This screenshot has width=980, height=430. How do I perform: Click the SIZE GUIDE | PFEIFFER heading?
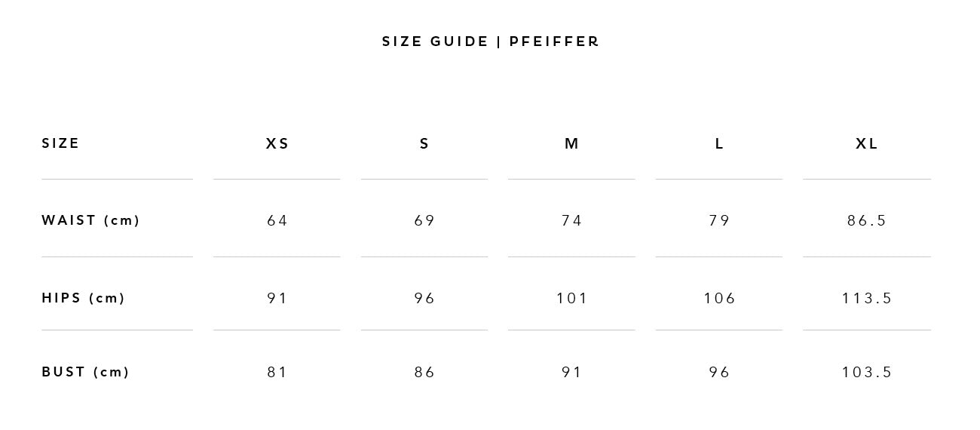(491, 41)
